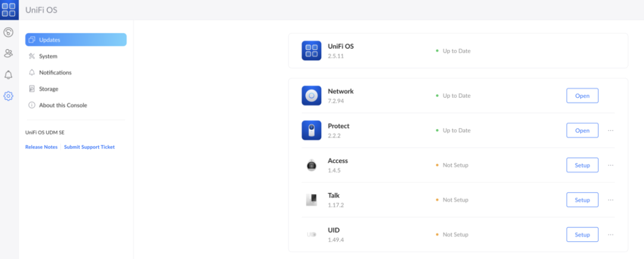This screenshot has width=644, height=259.
Task: Click Setup for Access
Action: (x=583, y=165)
